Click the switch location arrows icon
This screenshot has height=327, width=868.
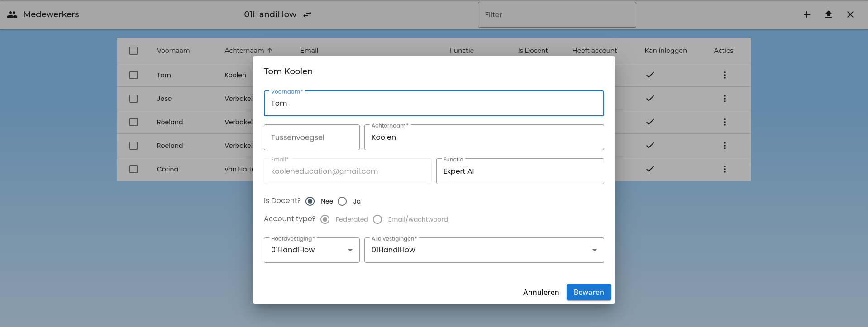pyautogui.click(x=307, y=14)
